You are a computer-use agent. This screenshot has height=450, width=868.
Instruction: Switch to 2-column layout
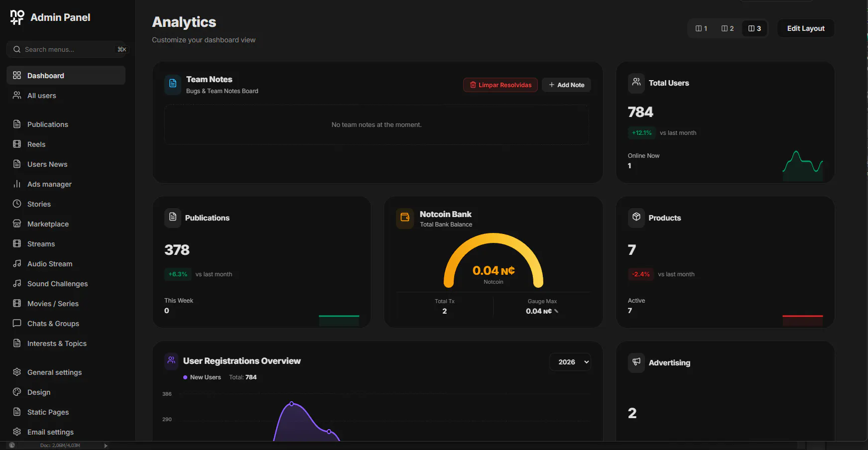pos(728,28)
